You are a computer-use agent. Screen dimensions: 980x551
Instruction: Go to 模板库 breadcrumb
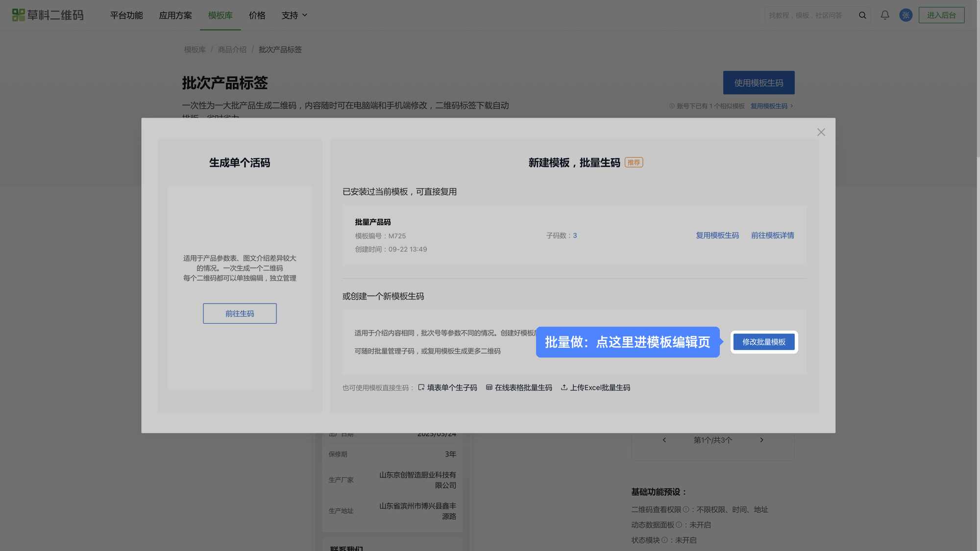[x=195, y=49]
